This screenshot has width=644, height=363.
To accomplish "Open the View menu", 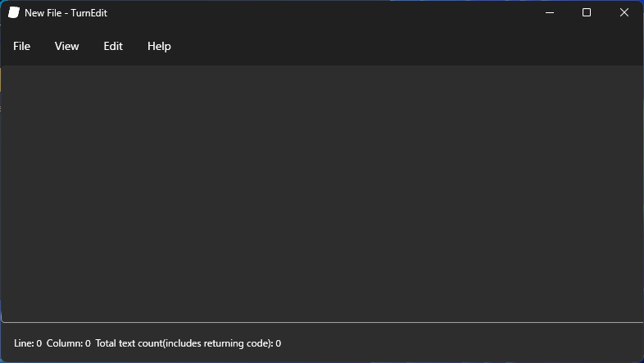I will click(66, 47).
